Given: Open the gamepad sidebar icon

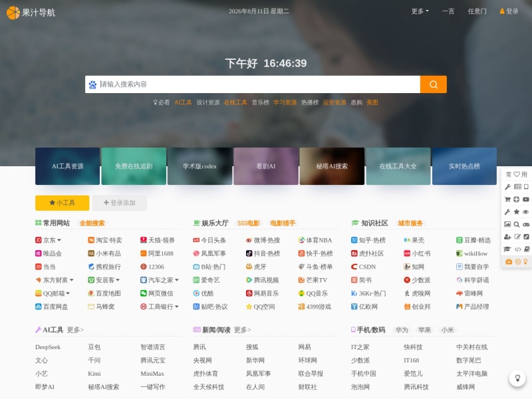Looking at the screenshot, I should coord(526,224).
